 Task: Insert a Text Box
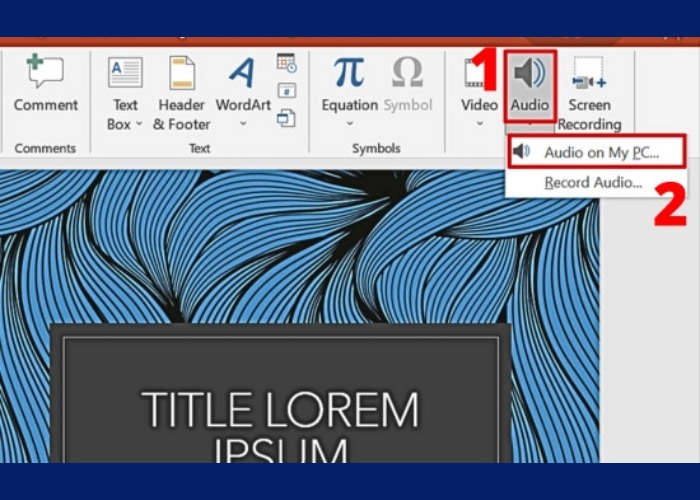point(125,93)
